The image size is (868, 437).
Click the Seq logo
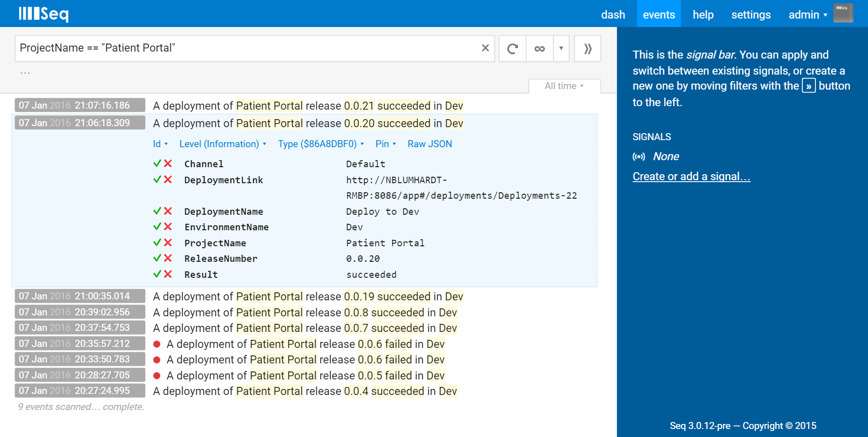click(44, 14)
